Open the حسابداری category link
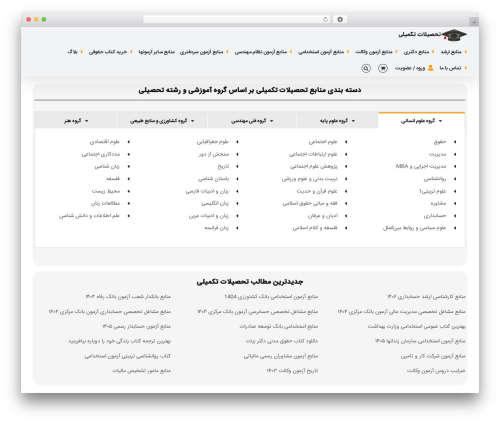The height and width of the screenshot is (423, 500). 435,216
